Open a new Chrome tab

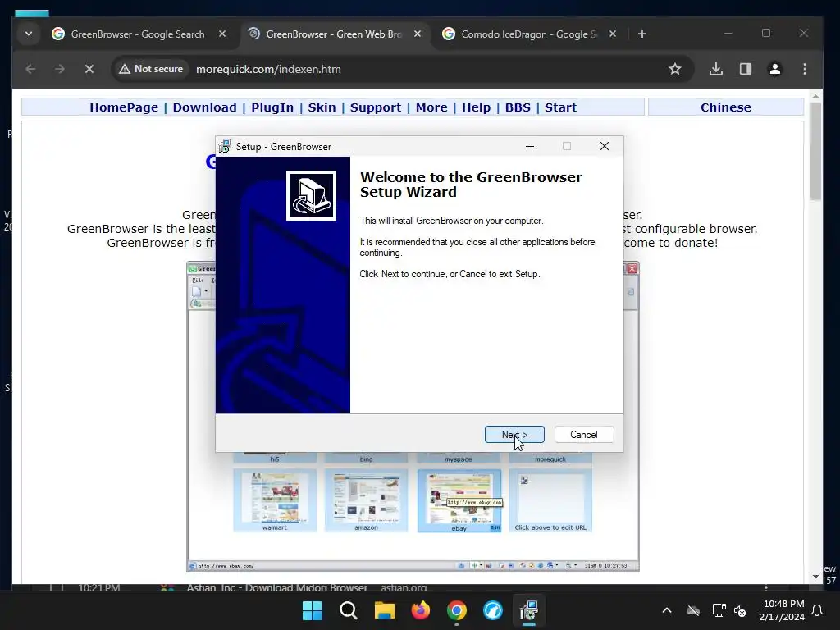tap(642, 34)
